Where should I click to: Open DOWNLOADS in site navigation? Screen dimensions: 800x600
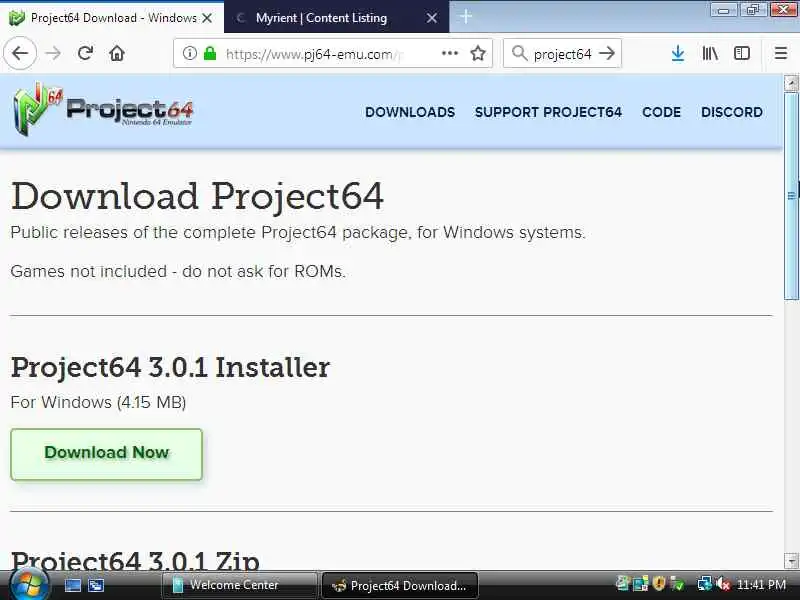click(410, 112)
